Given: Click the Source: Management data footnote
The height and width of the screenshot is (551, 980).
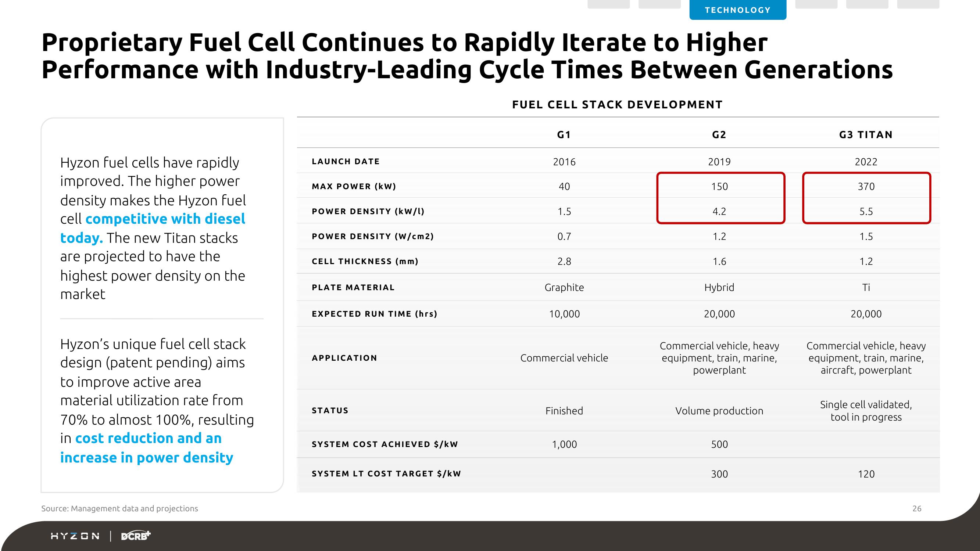Looking at the screenshot, I should pyautogui.click(x=119, y=508).
